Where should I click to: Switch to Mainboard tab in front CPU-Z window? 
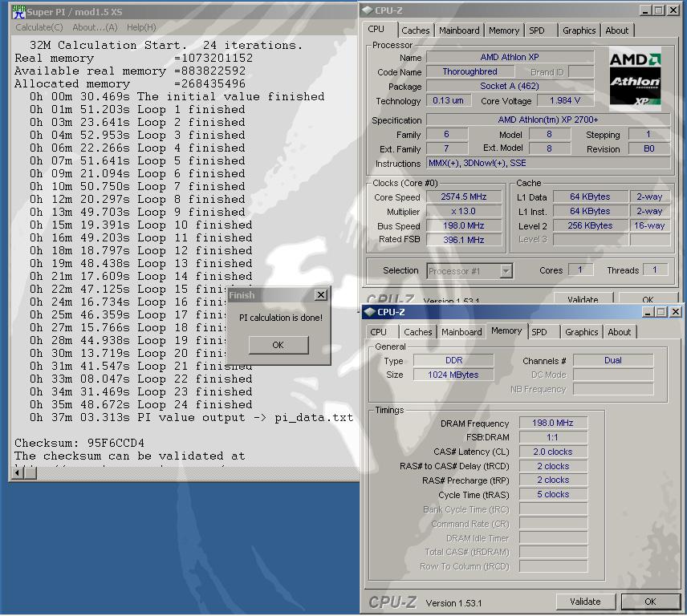click(x=461, y=332)
